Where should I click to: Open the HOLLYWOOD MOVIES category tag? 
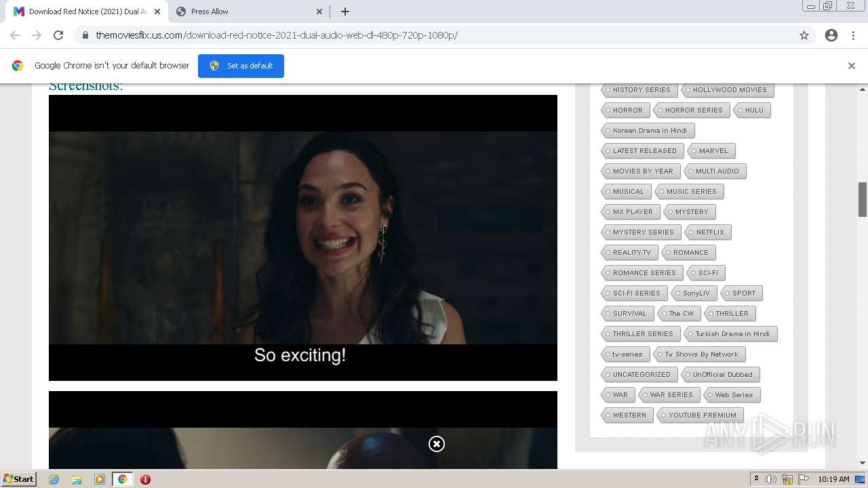[727, 89]
